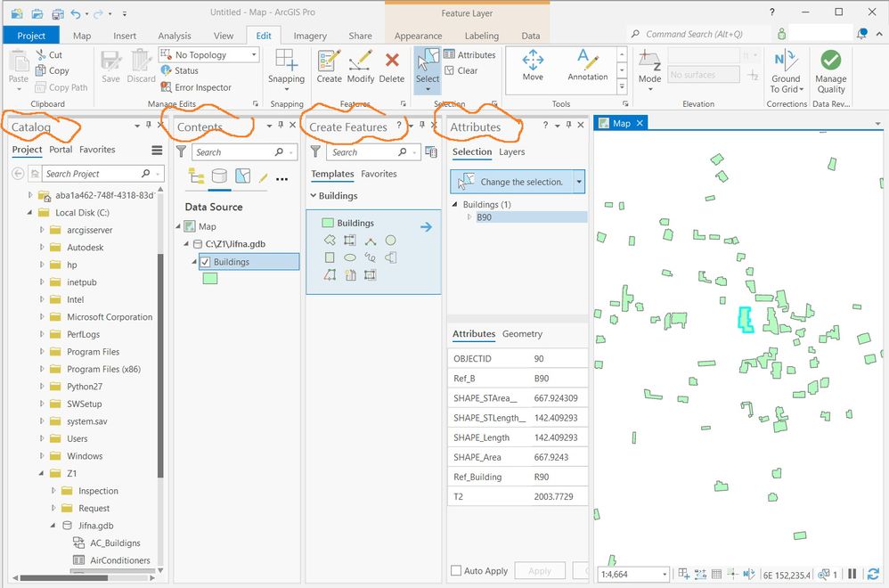Screen dimensions: 889x588
Task: Select the Annotation tool in Tools gallery
Action: pos(587,65)
